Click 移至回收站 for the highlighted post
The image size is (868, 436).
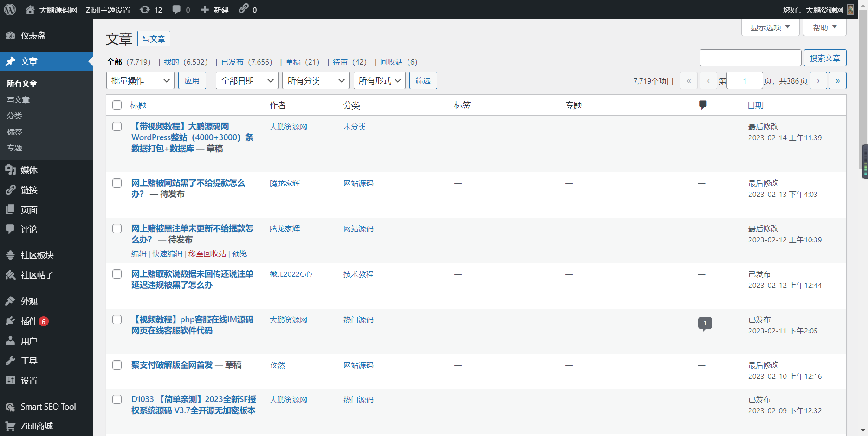[x=207, y=254]
